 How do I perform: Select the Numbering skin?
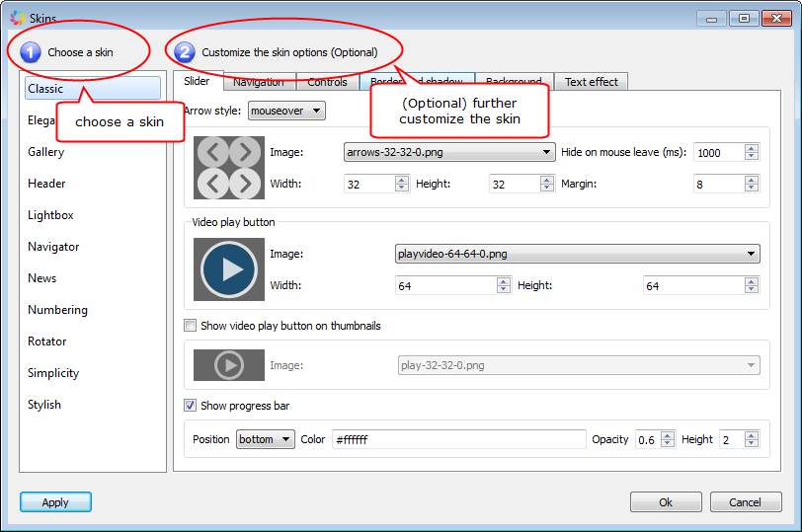tap(58, 310)
